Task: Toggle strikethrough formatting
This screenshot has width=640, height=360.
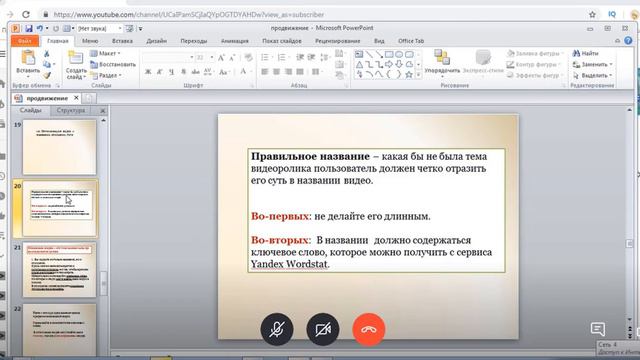Action: tap(196, 72)
